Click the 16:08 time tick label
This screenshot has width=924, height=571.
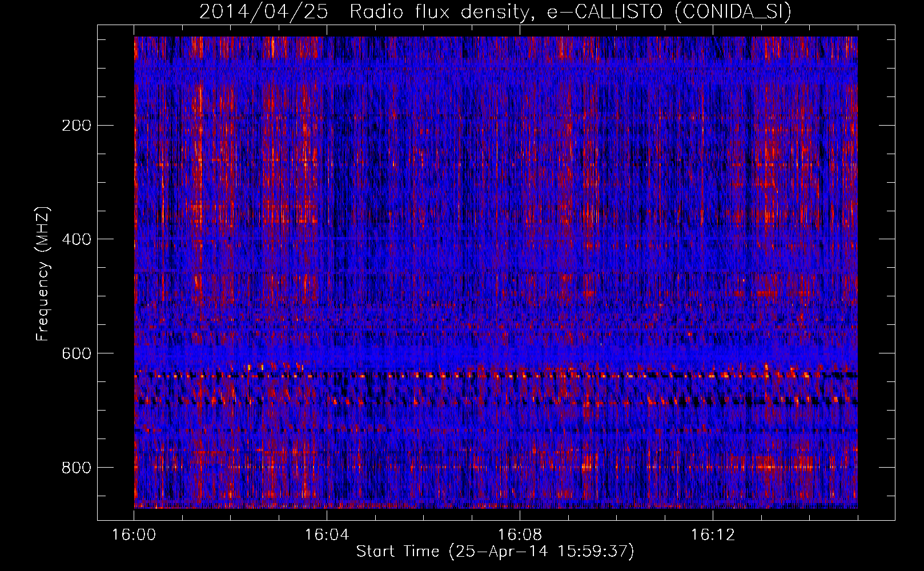pyautogui.click(x=520, y=535)
